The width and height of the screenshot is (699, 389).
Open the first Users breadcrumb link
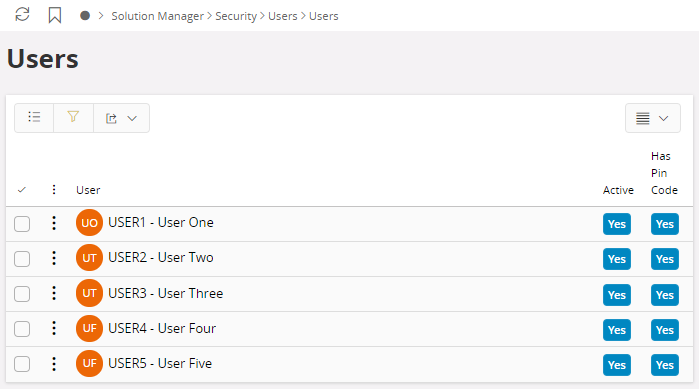(283, 16)
